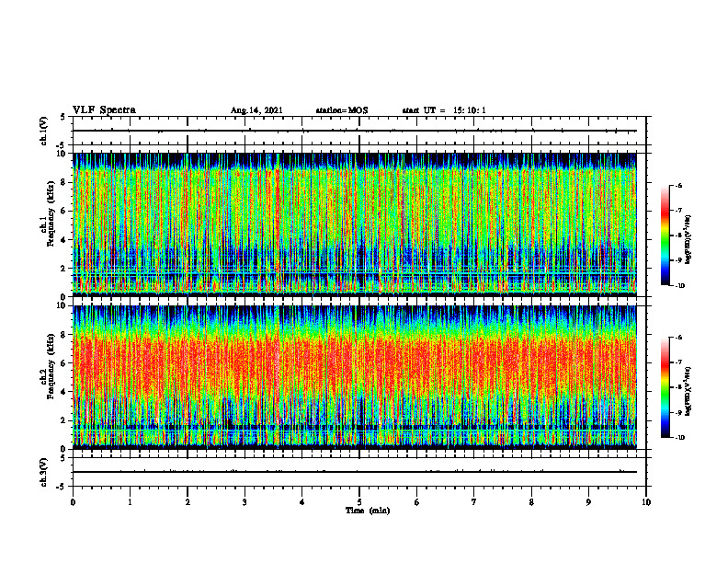
Task: Click the "station=MOS" header label
Action: tap(342, 110)
